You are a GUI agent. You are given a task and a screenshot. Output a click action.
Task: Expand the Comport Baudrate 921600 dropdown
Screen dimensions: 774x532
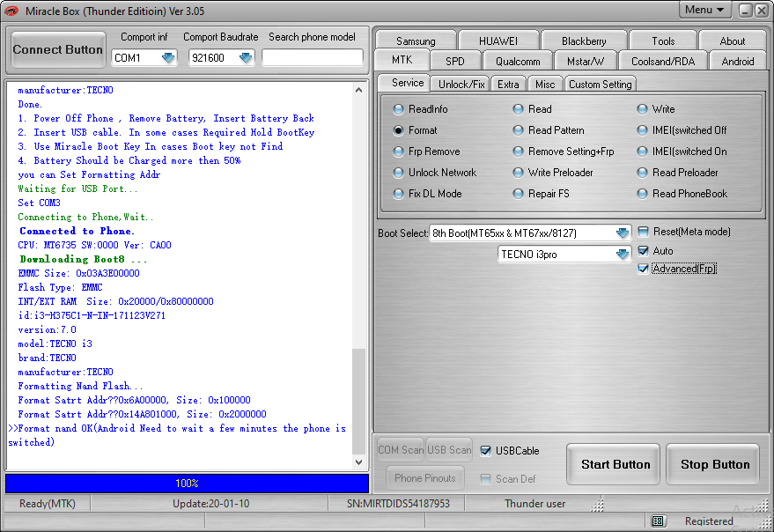point(246,58)
